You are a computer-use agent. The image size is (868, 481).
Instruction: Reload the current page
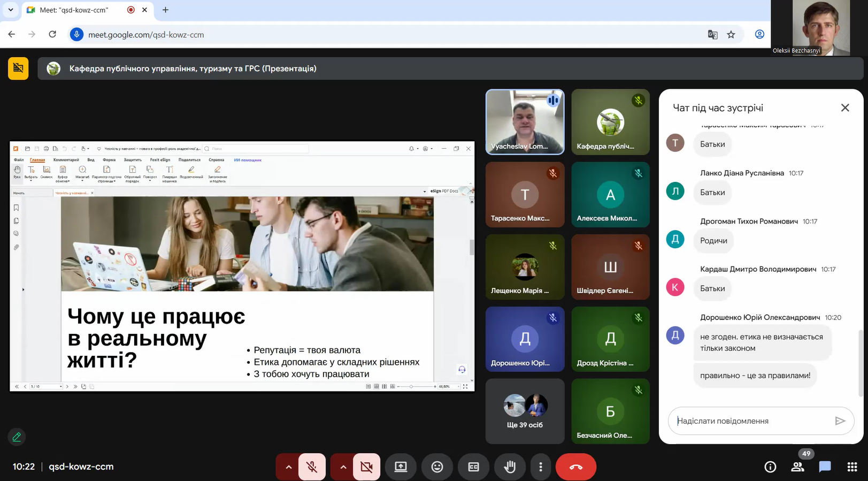coord(52,34)
